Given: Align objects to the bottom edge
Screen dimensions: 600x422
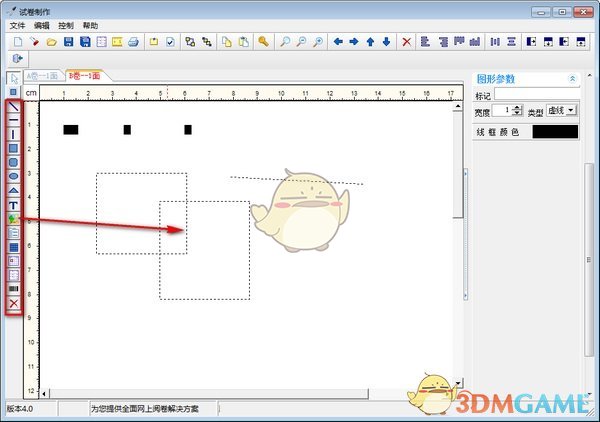Looking at the screenshot, I should tap(475, 42).
